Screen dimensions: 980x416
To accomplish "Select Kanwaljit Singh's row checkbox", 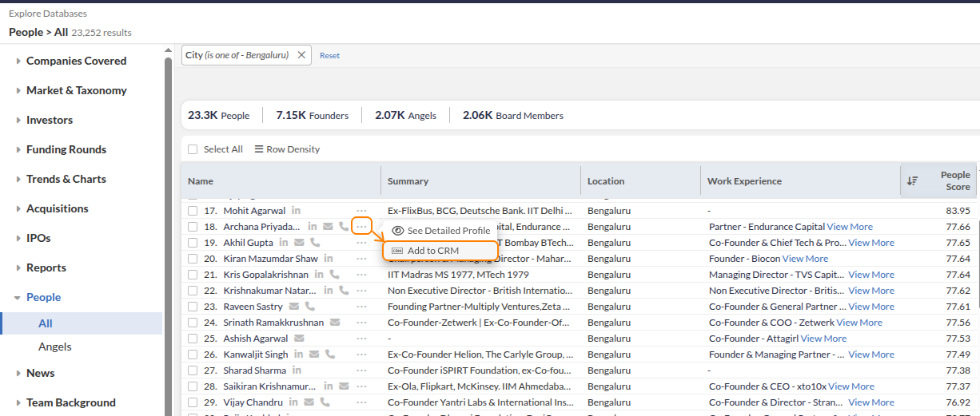I will 193,355.
